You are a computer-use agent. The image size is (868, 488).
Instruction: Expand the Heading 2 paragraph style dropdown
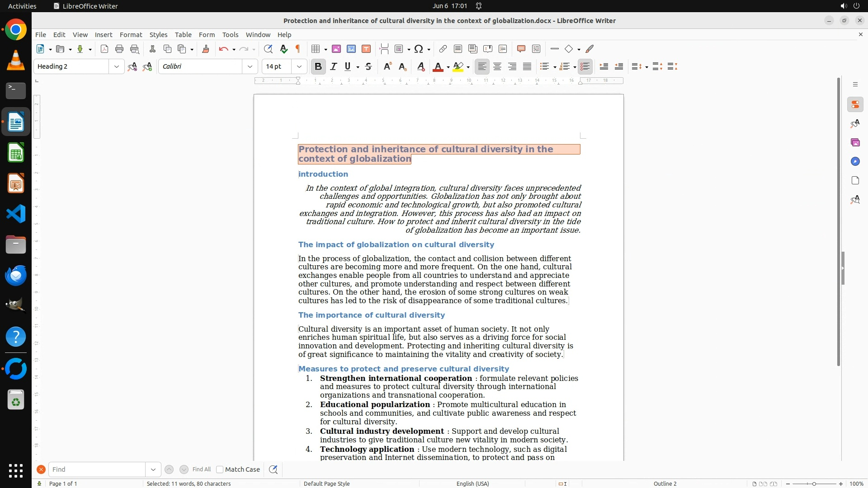(x=117, y=67)
